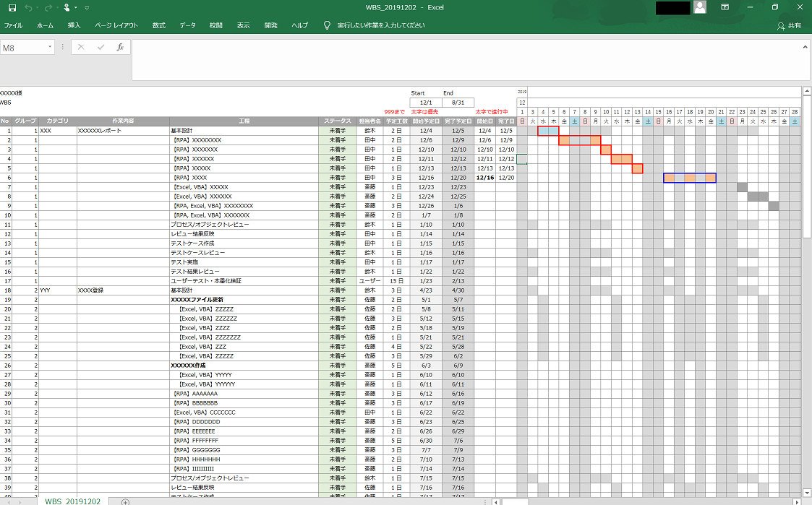
Task: Select the Touch/Mouse Mode icon
Action: [67, 7]
